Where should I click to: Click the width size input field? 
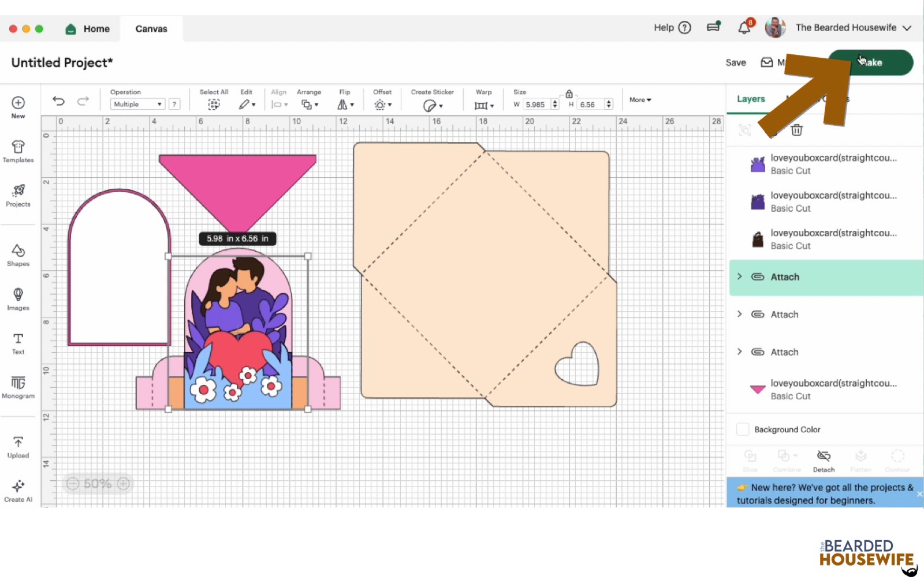(536, 104)
